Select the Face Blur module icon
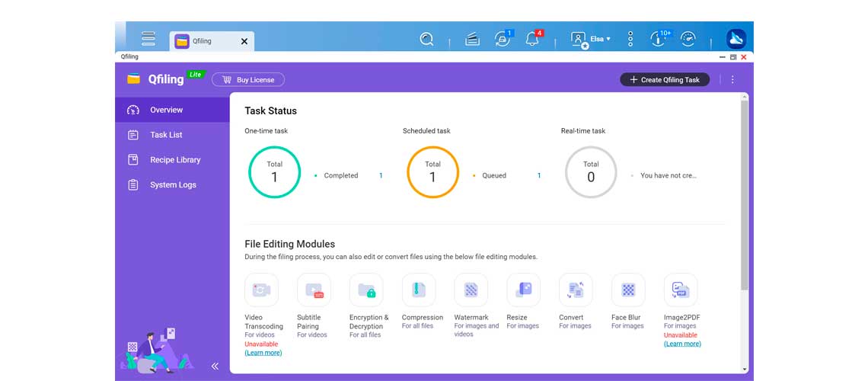Viewport: 868px width, 381px height. point(628,290)
